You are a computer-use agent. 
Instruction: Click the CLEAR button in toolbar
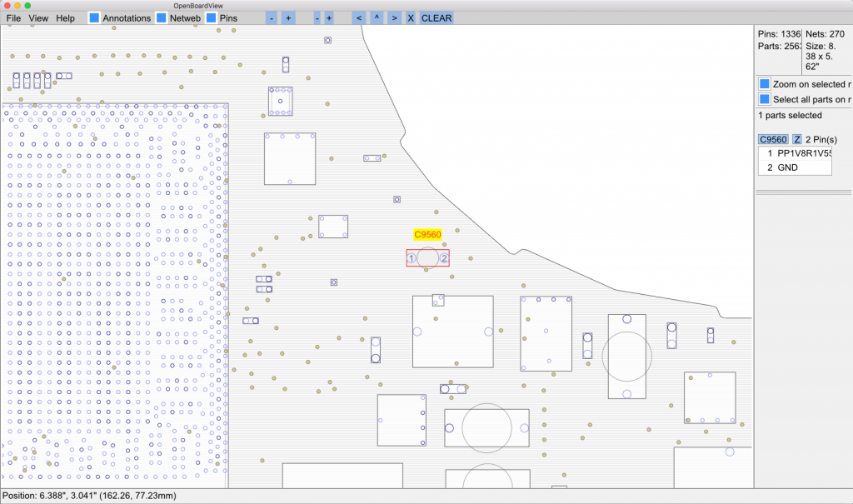[x=436, y=17]
